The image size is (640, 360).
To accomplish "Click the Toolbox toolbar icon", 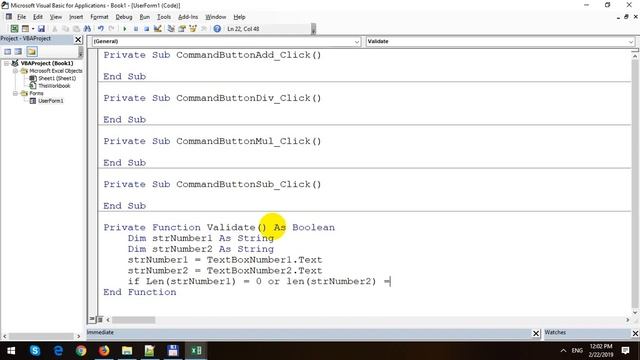I will coord(204,29).
